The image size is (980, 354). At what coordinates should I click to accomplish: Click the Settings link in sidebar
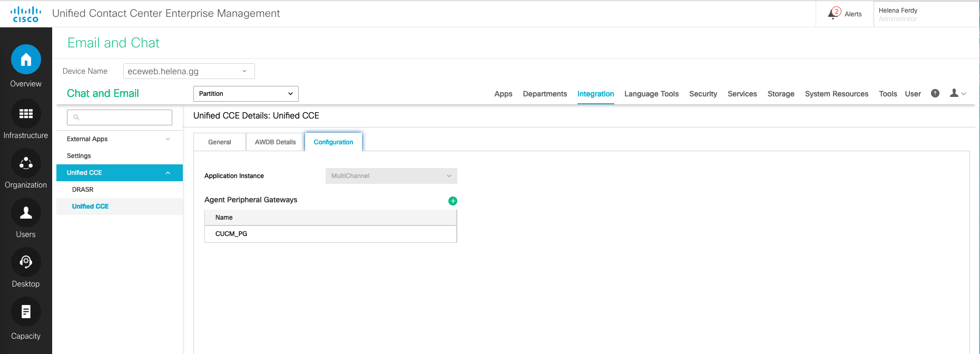[79, 156]
